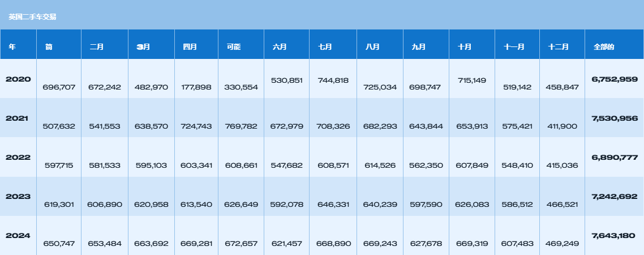644x255 pixels.
Task: Select the 十二月 column header
Action: pos(559,47)
